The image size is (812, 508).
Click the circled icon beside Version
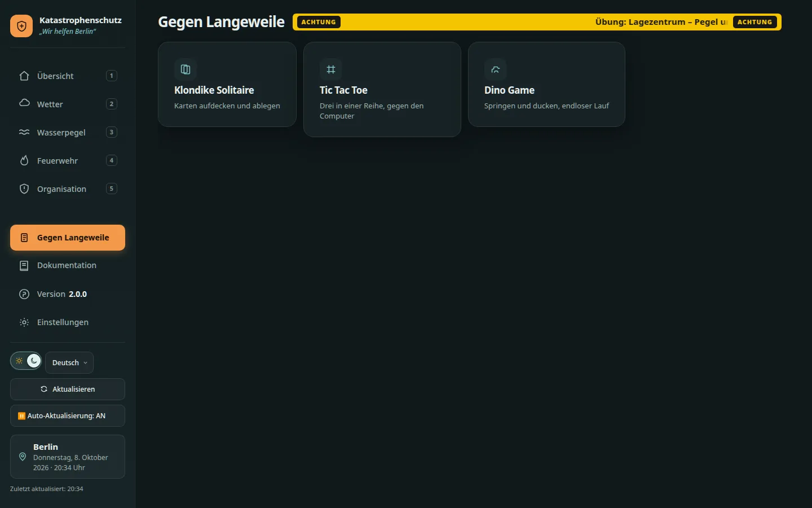[24, 294]
